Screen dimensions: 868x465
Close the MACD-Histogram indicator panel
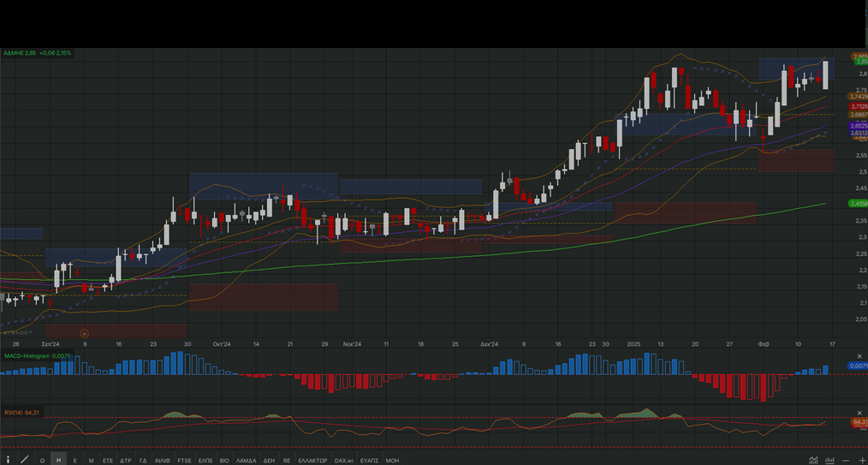[859, 356]
